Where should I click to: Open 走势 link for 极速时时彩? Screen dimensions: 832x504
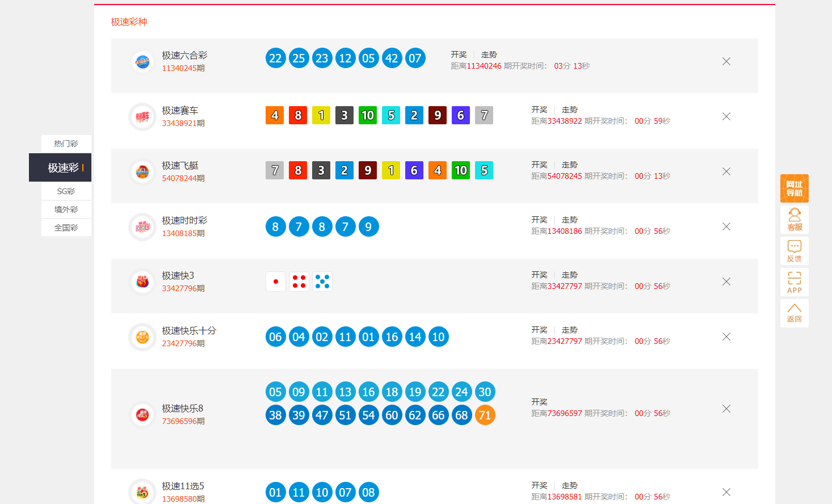click(x=570, y=220)
